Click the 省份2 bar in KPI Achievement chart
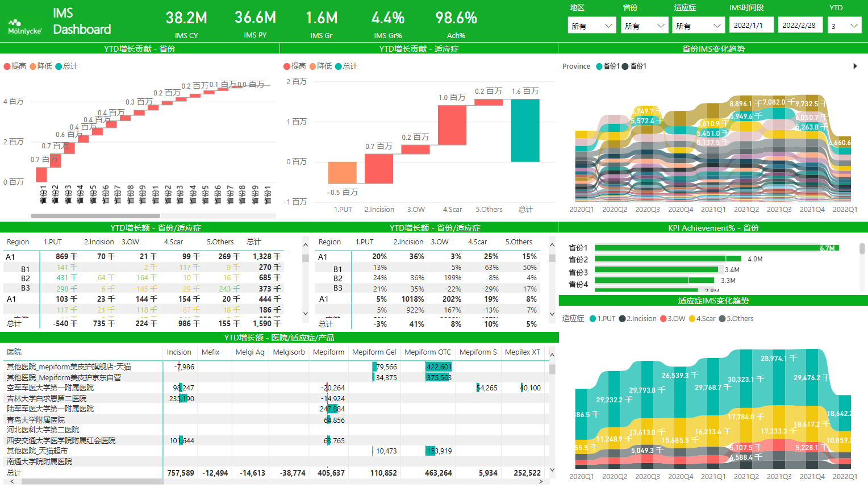 pyautogui.click(x=668, y=259)
